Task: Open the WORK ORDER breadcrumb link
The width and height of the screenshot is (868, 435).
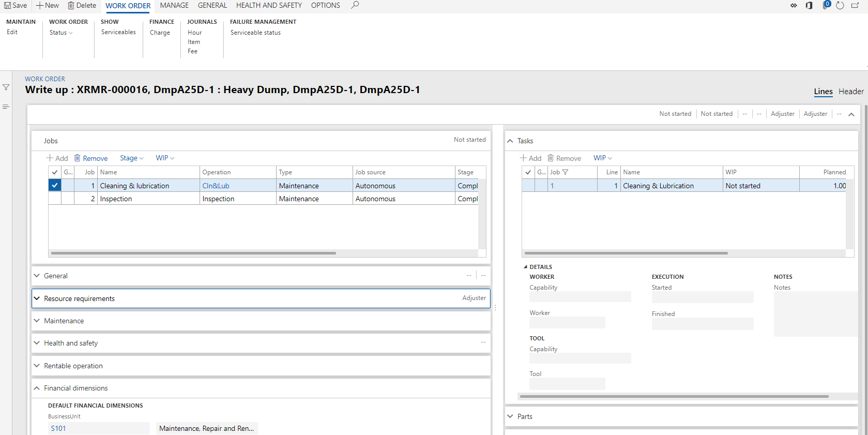Action: [45, 79]
